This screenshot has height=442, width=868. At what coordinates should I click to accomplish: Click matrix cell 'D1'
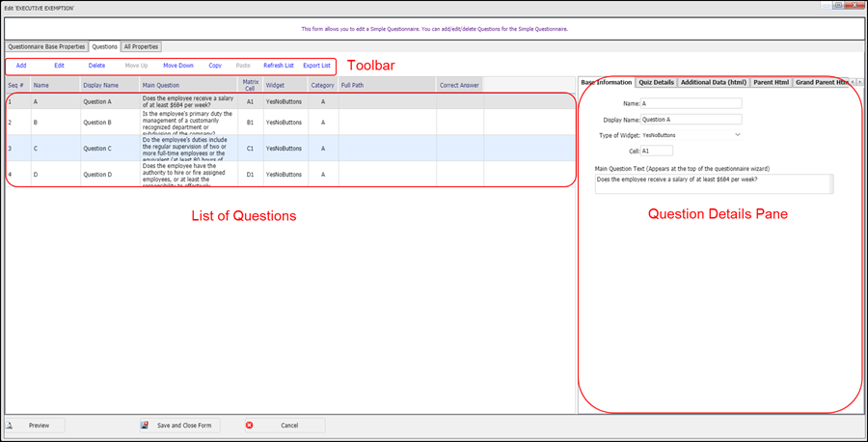(250, 175)
